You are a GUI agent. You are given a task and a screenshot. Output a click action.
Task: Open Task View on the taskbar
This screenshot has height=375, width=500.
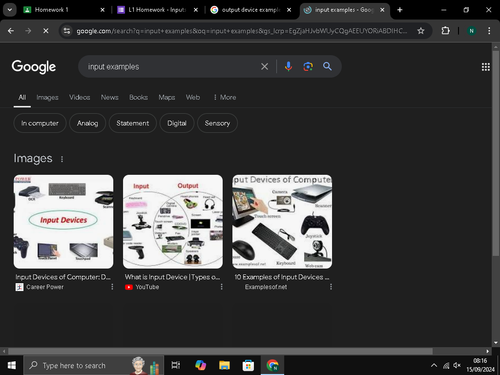(176, 365)
